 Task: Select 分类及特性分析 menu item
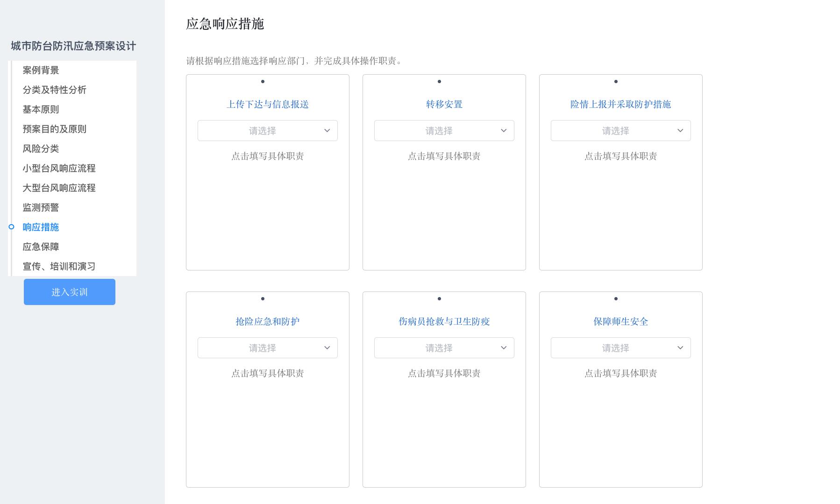point(55,90)
